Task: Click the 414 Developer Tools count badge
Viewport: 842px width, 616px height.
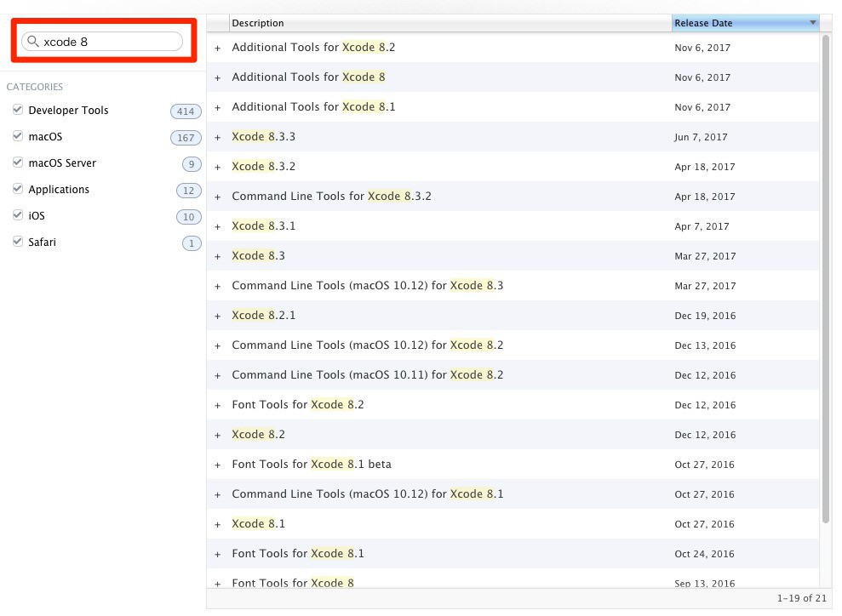Action: (x=186, y=111)
